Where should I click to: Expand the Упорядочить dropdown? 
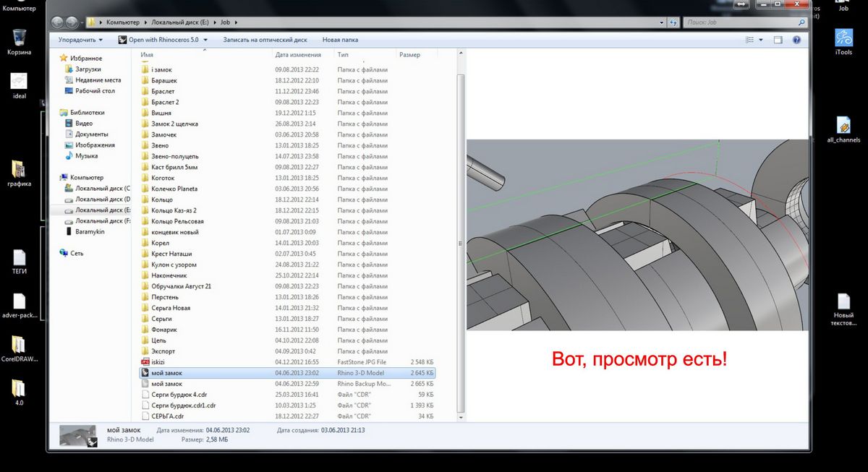click(80, 40)
